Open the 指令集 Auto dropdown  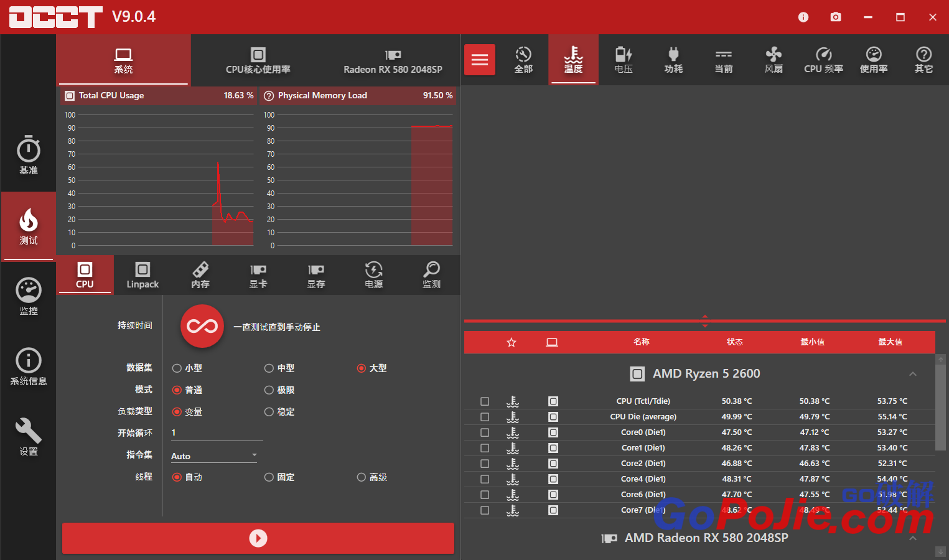coord(214,455)
